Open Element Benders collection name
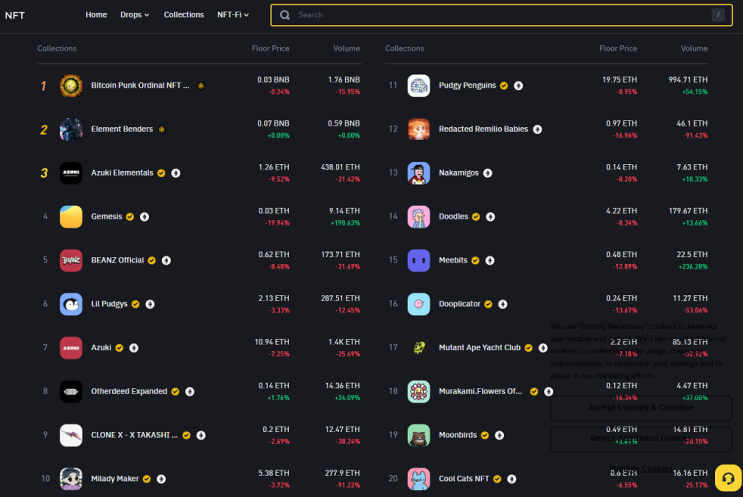This screenshot has height=497, width=743. [x=122, y=129]
